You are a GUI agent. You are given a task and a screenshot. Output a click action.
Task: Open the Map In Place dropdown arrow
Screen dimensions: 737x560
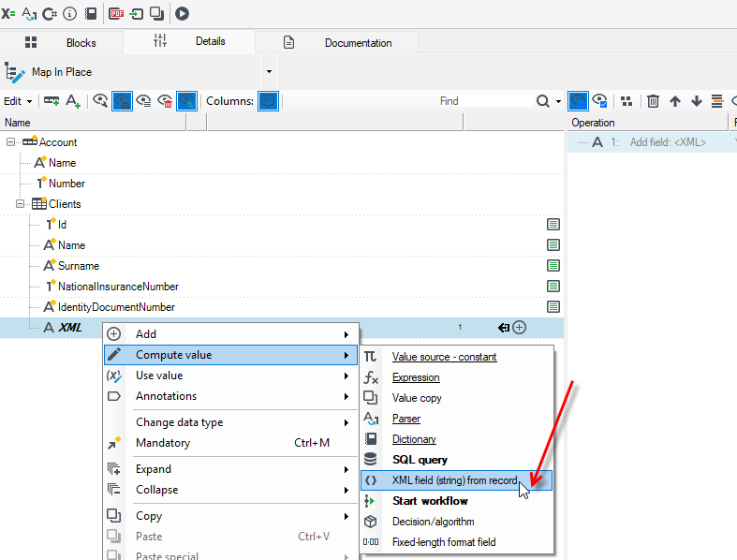point(269,71)
